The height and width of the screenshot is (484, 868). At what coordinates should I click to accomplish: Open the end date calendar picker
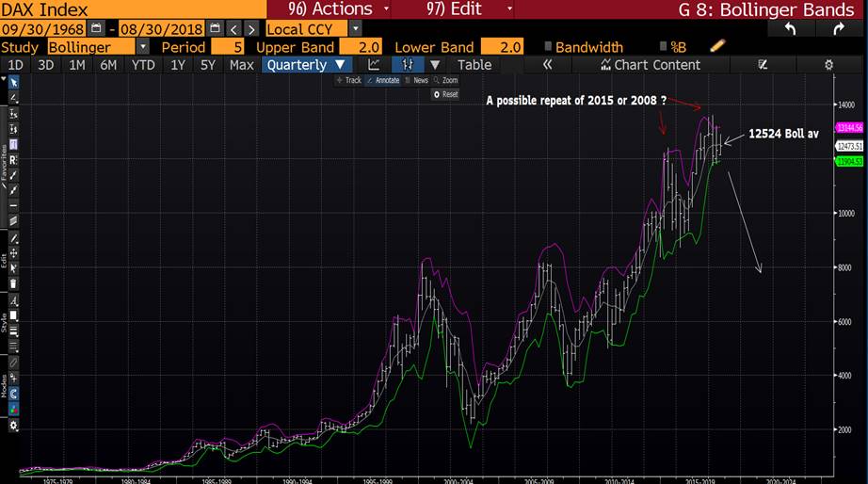[x=215, y=28]
